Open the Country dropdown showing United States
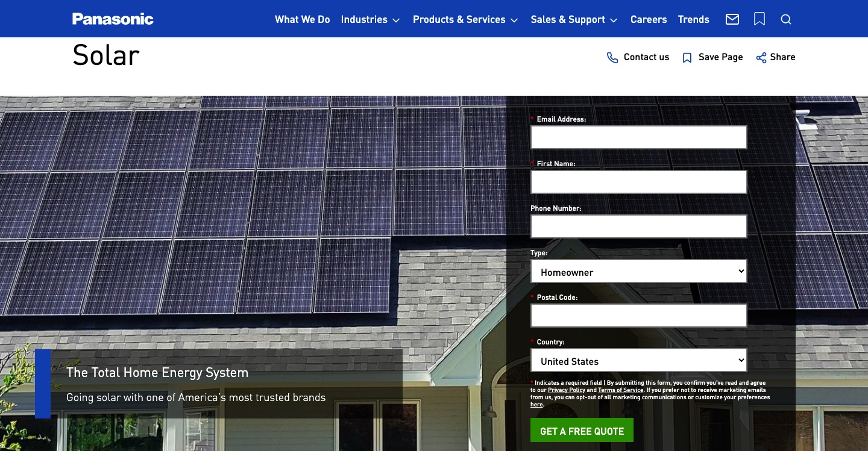The width and height of the screenshot is (868, 451). [639, 361]
